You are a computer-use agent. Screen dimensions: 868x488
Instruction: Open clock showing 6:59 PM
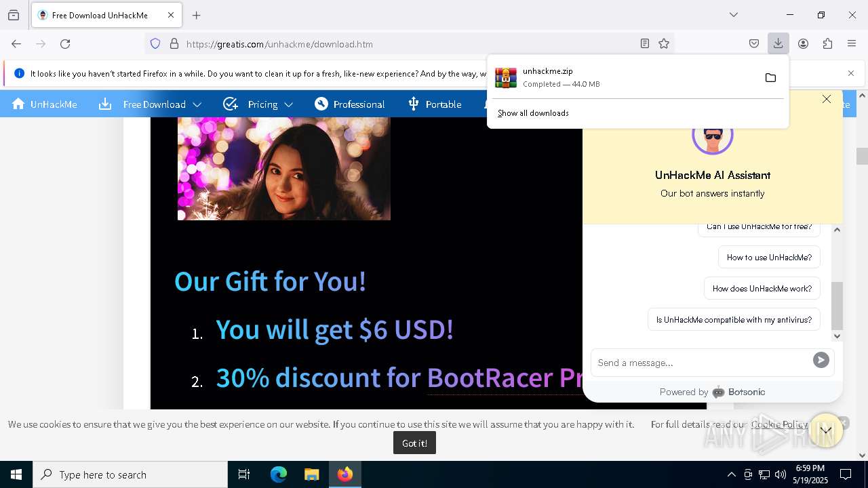[810, 474]
